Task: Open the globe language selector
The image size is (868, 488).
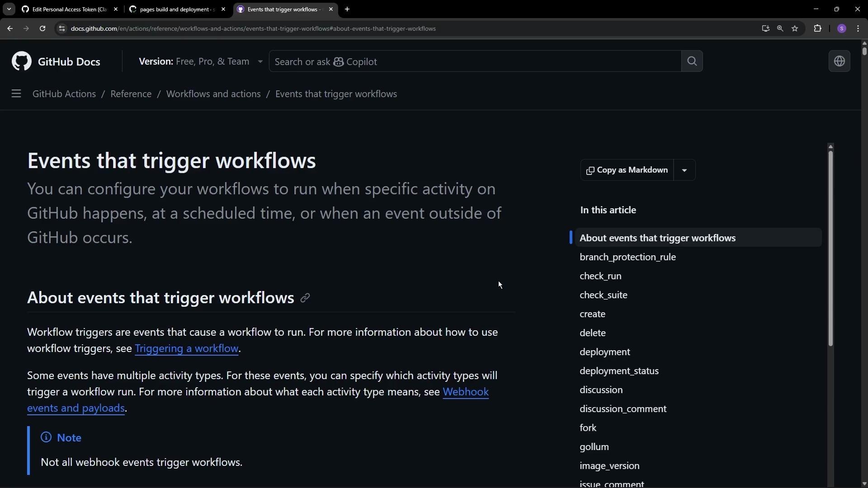Action: (839, 61)
